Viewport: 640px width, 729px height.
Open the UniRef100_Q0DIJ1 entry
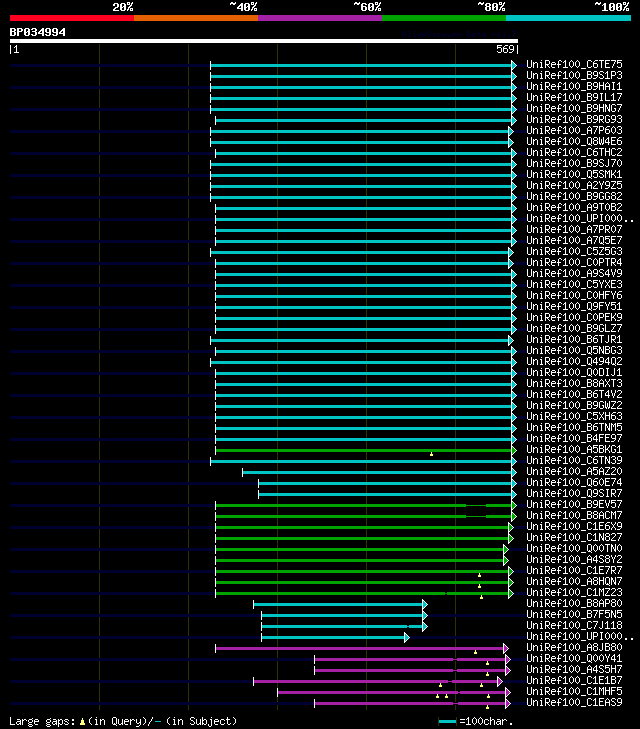tap(574, 372)
